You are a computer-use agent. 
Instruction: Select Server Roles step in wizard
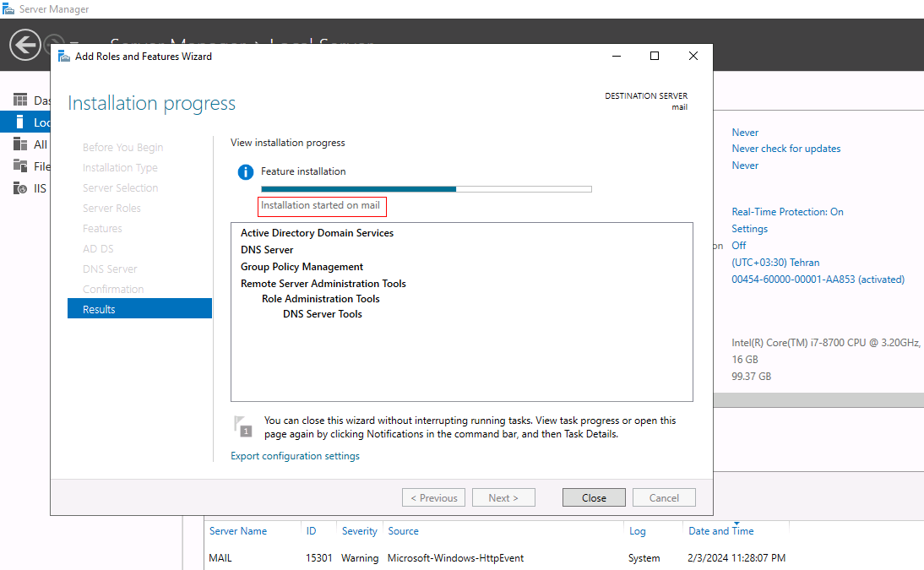tap(111, 208)
